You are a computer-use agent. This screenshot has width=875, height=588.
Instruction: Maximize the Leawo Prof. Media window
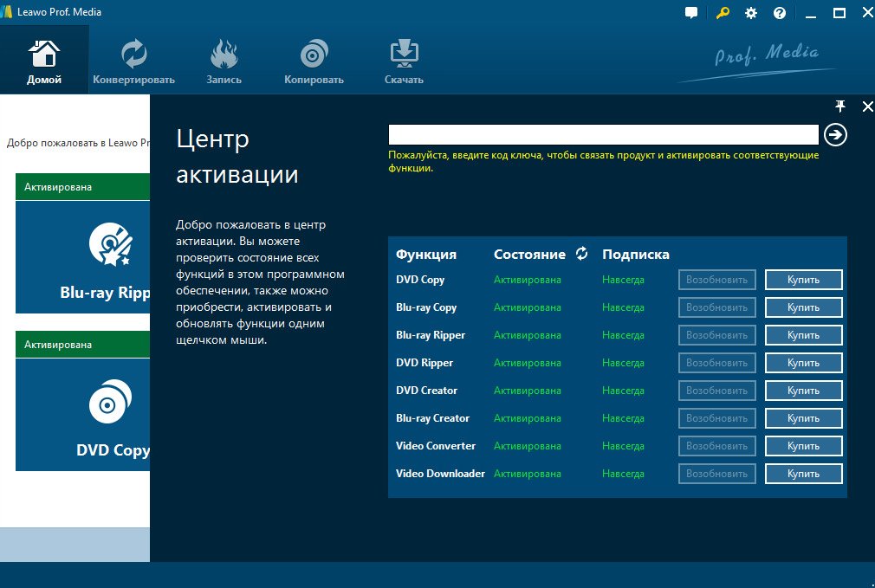click(839, 13)
